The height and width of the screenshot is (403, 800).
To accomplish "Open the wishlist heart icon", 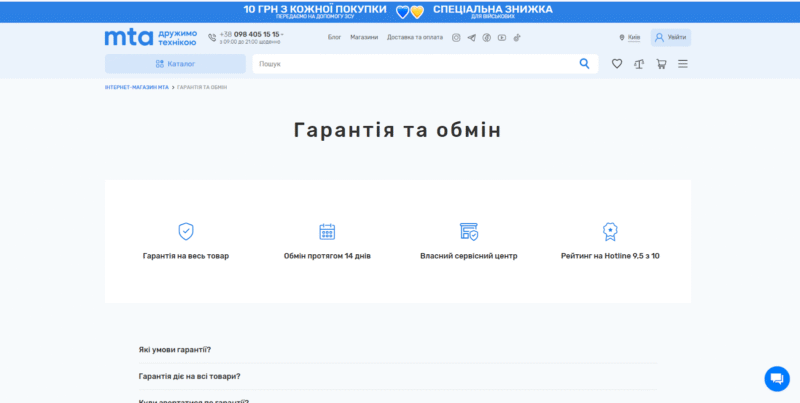I will (617, 64).
